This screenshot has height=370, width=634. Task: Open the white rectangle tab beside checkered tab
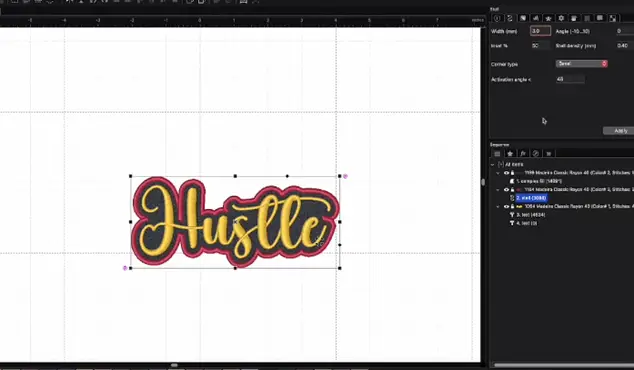pos(600,18)
